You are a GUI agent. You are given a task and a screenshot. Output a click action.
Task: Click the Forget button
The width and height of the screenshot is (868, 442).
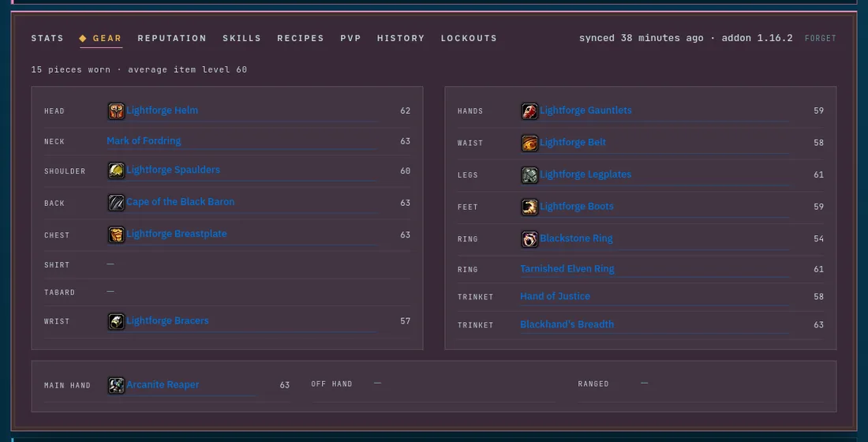pyautogui.click(x=821, y=38)
